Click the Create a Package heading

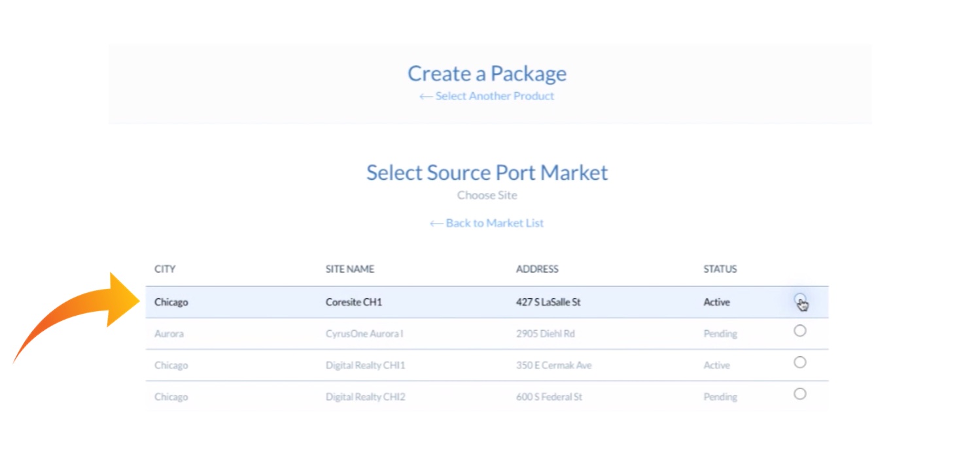tap(487, 74)
